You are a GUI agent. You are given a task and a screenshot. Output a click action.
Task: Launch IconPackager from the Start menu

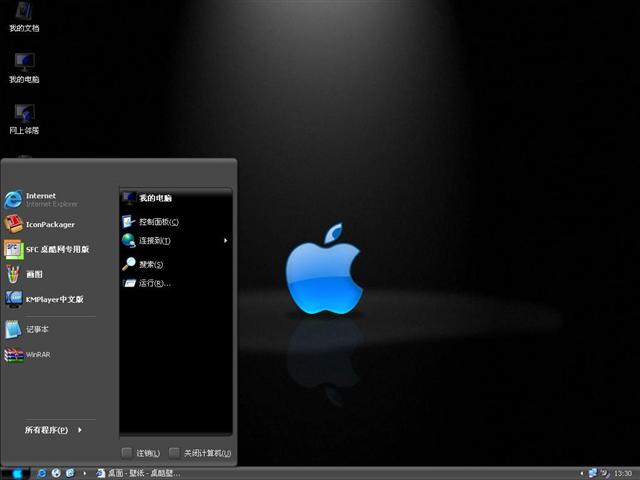[40, 224]
